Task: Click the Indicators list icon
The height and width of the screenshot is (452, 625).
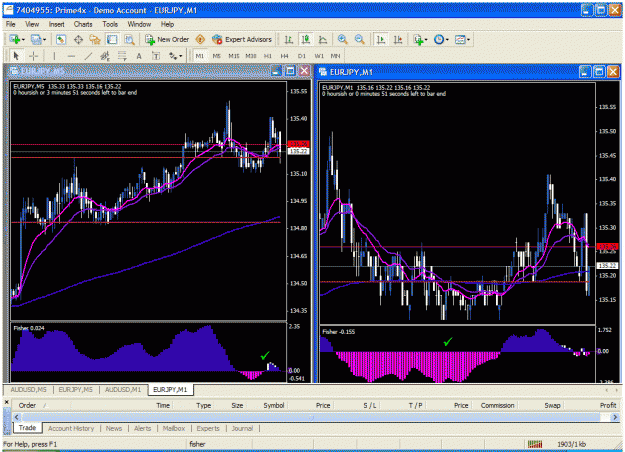Action: [x=418, y=39]
